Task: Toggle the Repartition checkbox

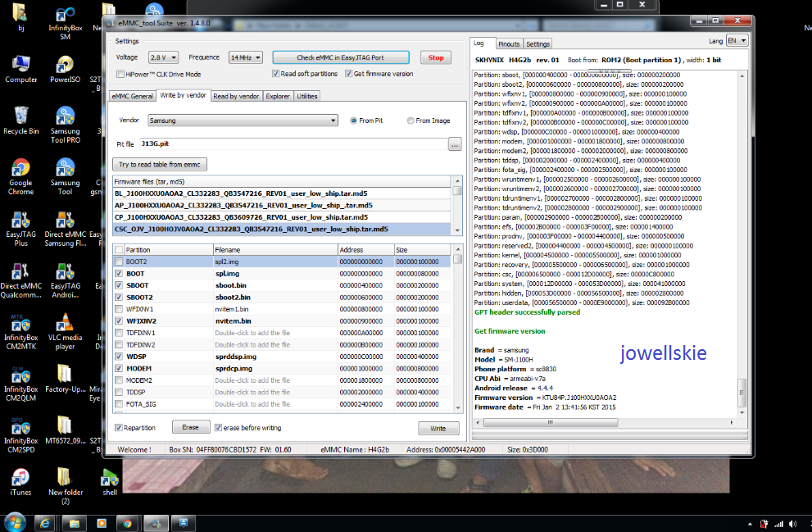Action: click(119, 428)
